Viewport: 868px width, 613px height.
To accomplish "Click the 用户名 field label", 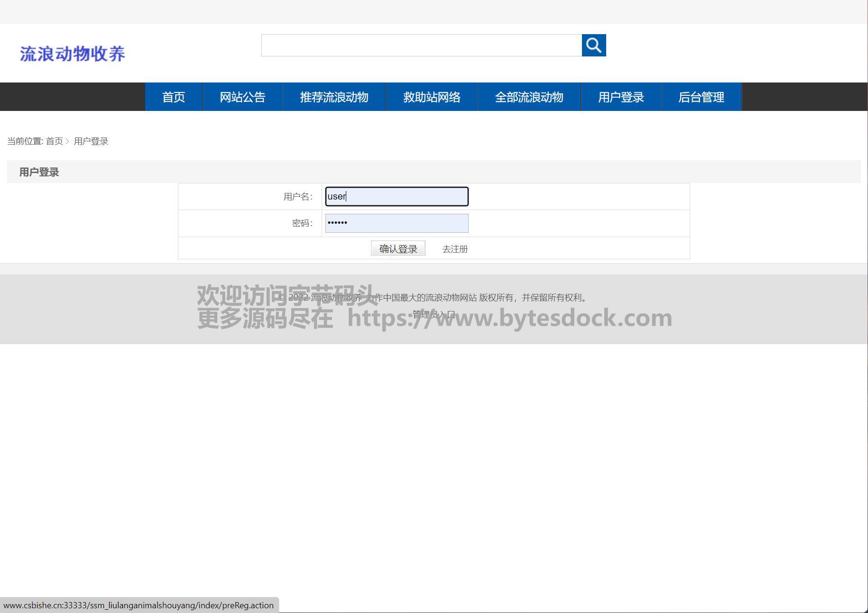I will pos(298,197).
